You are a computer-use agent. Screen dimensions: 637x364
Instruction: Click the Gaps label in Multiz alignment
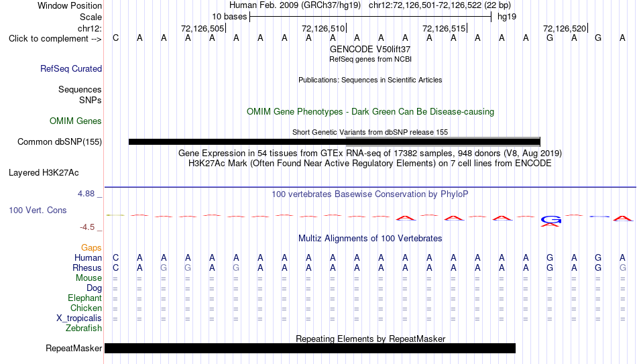pyautogui.click(x=91, y=247)
